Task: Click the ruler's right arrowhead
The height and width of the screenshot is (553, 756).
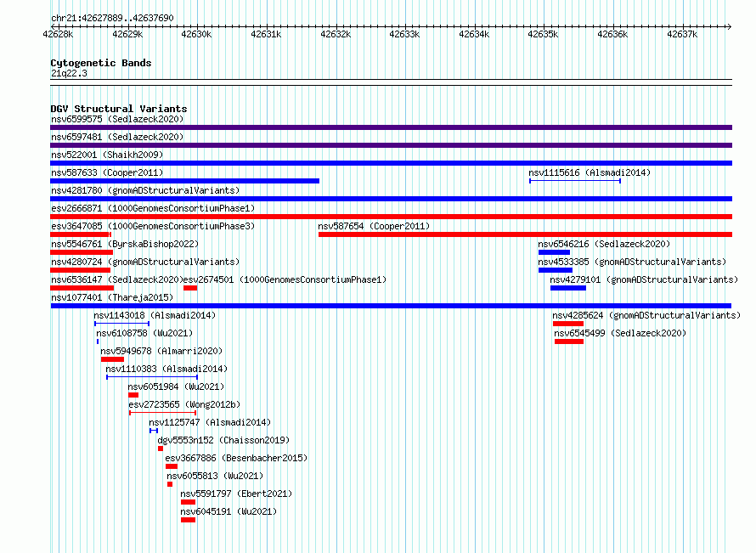Action: tap(730, 26)
